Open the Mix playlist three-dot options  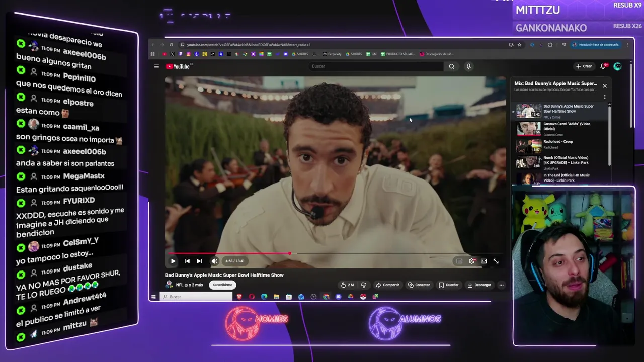click(605, 97)
